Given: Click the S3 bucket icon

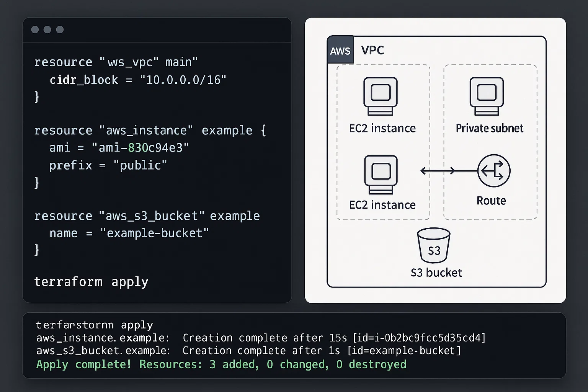Looking at the screenshot, I should pos(434,245).
